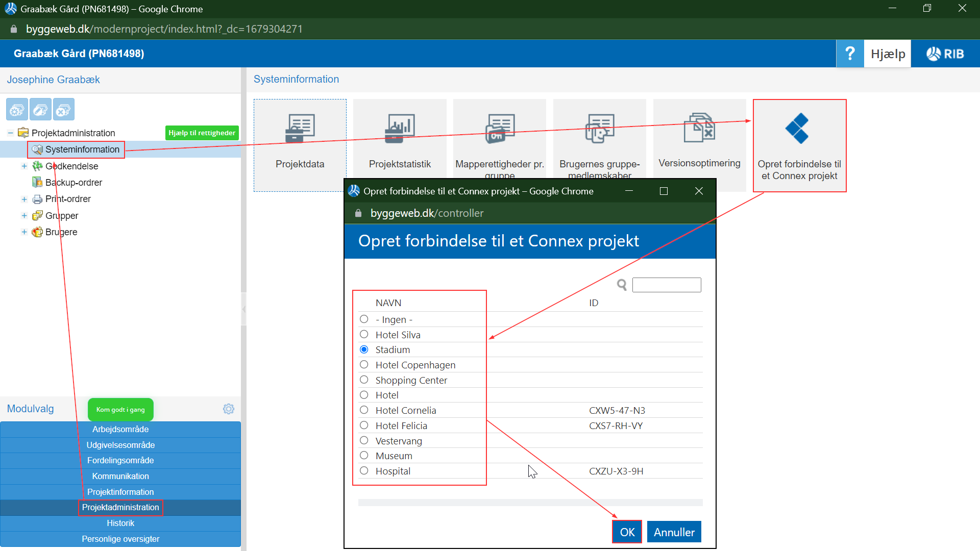Expand the Grupper tree node
Screen dimensions: 980x551
[24, 216]
